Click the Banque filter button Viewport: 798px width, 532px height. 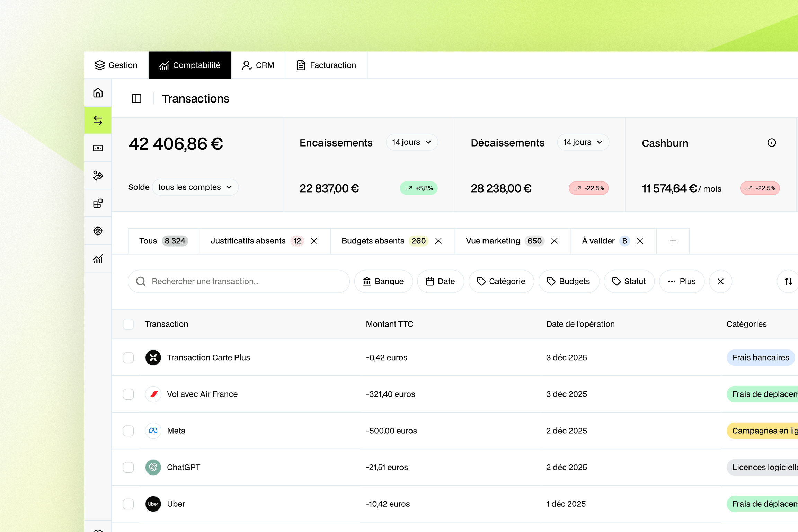pyautogui.click(x=383, y=281)
